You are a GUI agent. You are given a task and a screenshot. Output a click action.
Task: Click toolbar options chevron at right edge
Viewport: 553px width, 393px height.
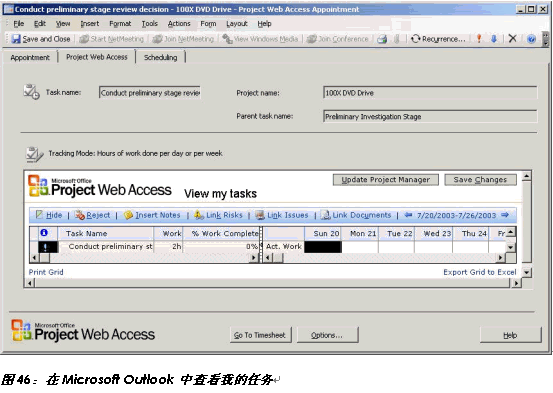click(546, 39)
